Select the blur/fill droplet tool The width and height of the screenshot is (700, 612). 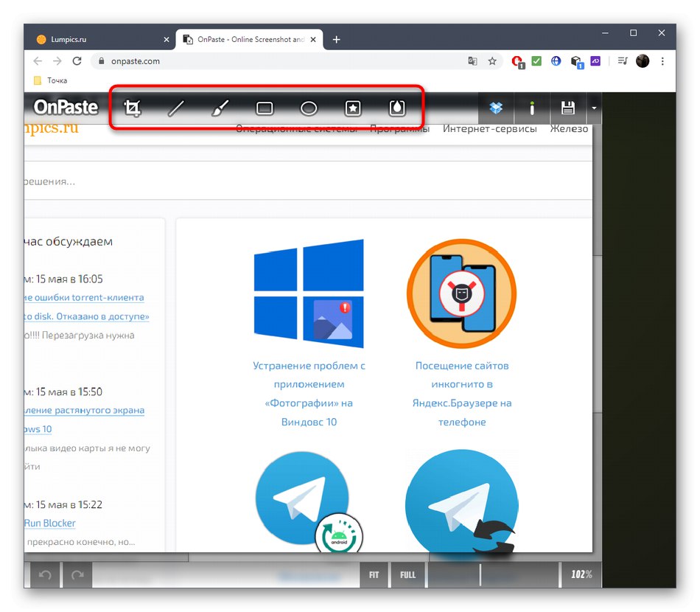396,108
